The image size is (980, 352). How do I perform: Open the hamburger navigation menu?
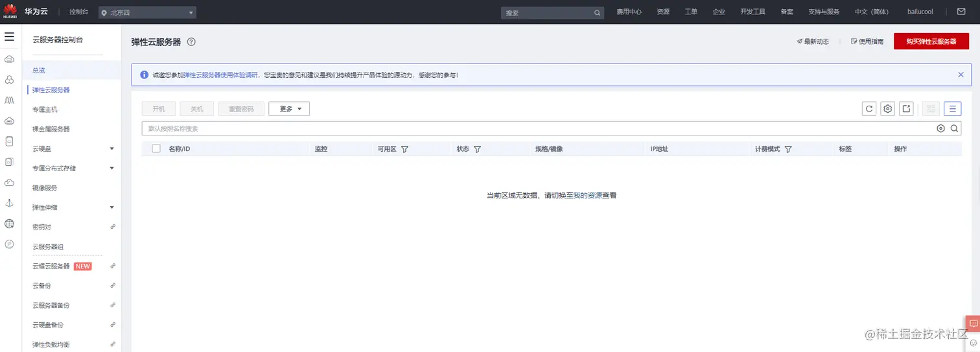9,37
